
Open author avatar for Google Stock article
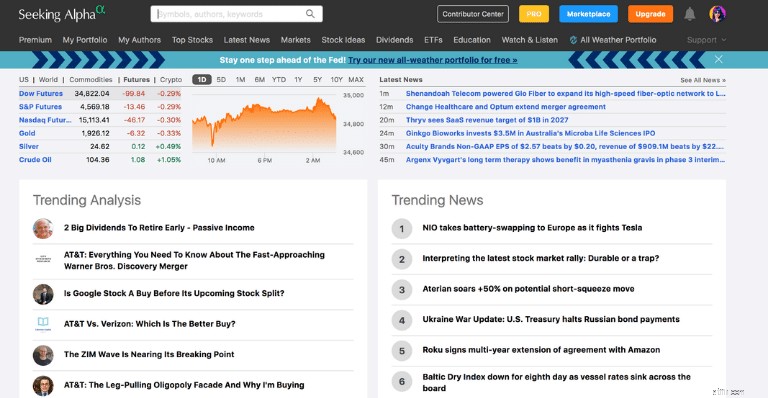(x=43, y=294)
